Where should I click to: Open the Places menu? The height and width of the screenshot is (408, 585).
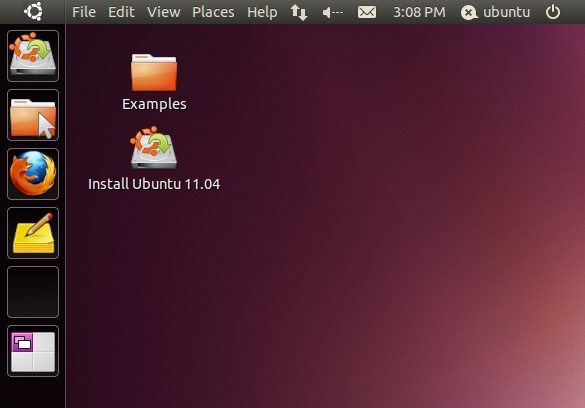[x=213, y=12]
